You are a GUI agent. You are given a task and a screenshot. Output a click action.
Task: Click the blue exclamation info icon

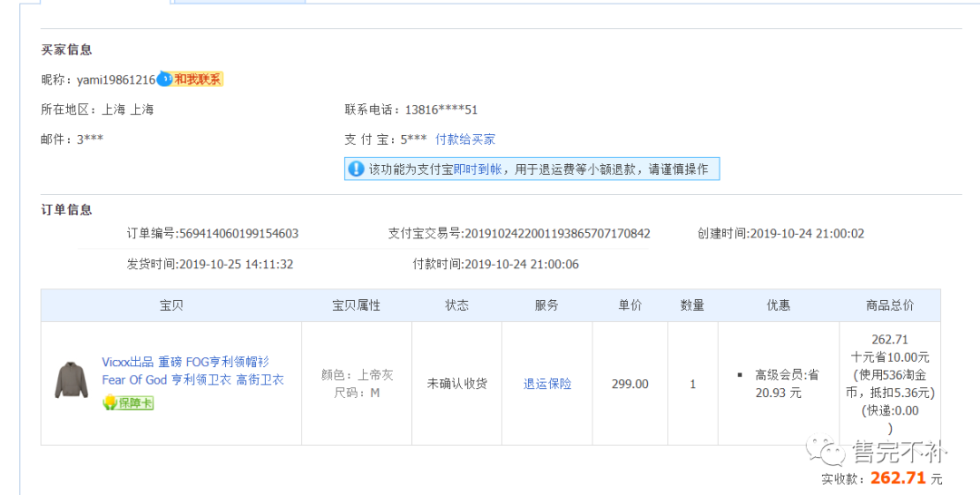pos(356,169)
